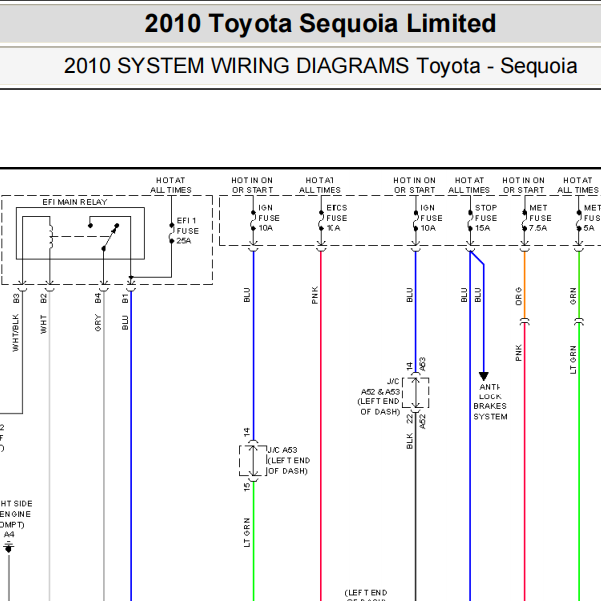This screenshot has width=601, height=601.
Task: Click "HOT AT ALL TIMES" above the ETCS fuse
Action: 320,185
